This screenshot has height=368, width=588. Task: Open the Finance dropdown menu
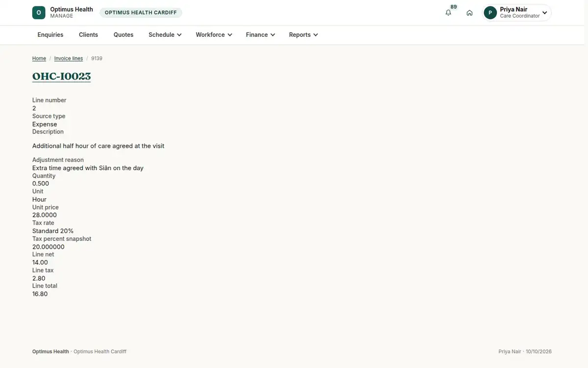[x=261, y=35]
